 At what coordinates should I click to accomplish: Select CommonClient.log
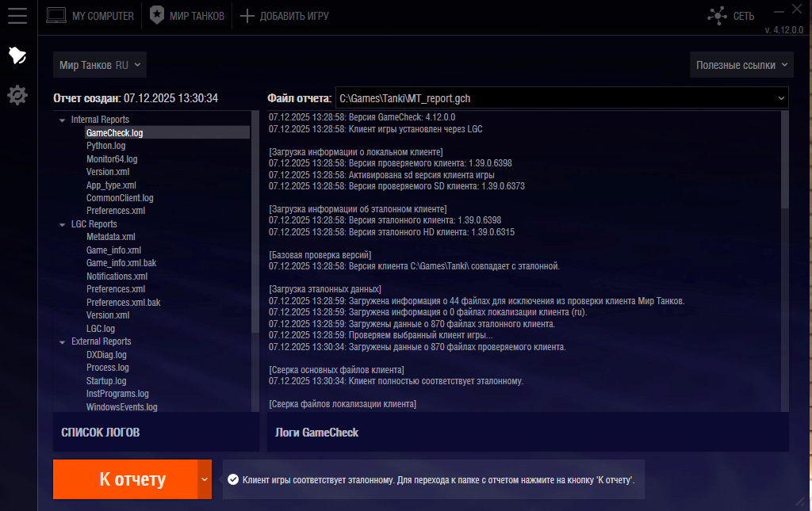coord(120,198)
